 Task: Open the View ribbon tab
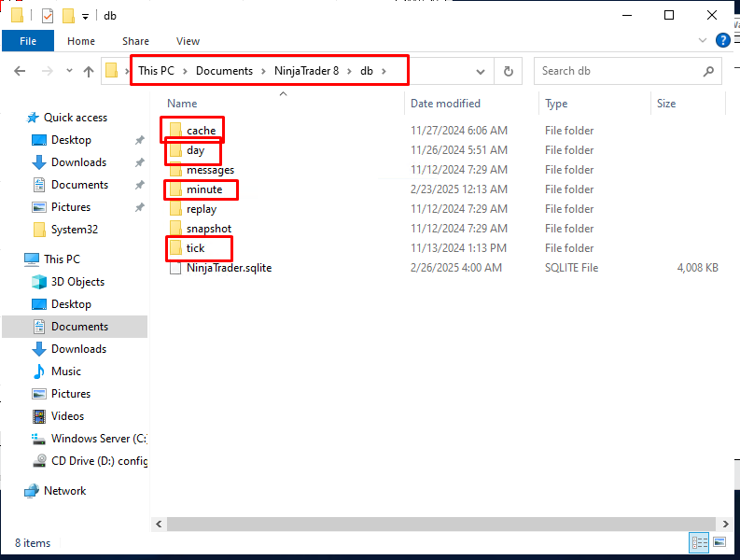(188, 41)
